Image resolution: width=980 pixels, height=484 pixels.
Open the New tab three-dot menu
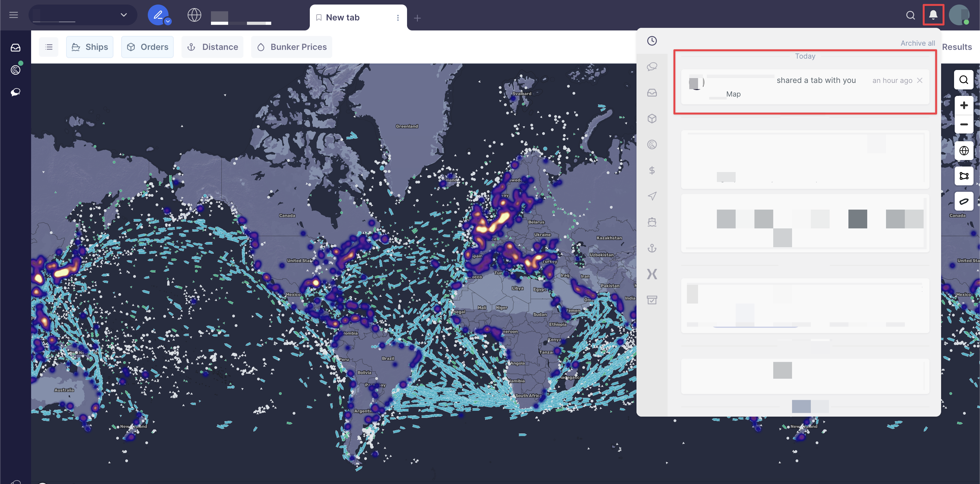(x=398, y=17)
